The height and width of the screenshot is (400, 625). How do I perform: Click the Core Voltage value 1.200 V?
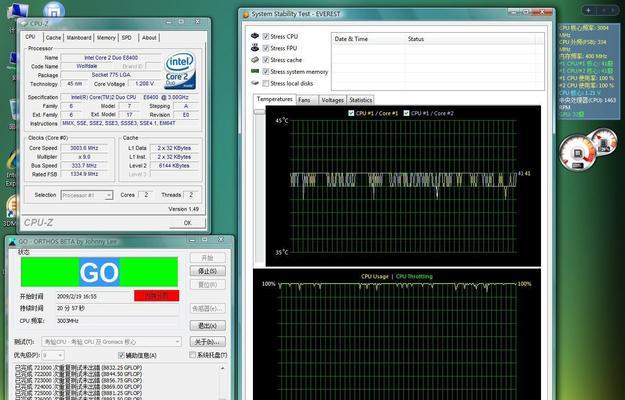(144, 84)
